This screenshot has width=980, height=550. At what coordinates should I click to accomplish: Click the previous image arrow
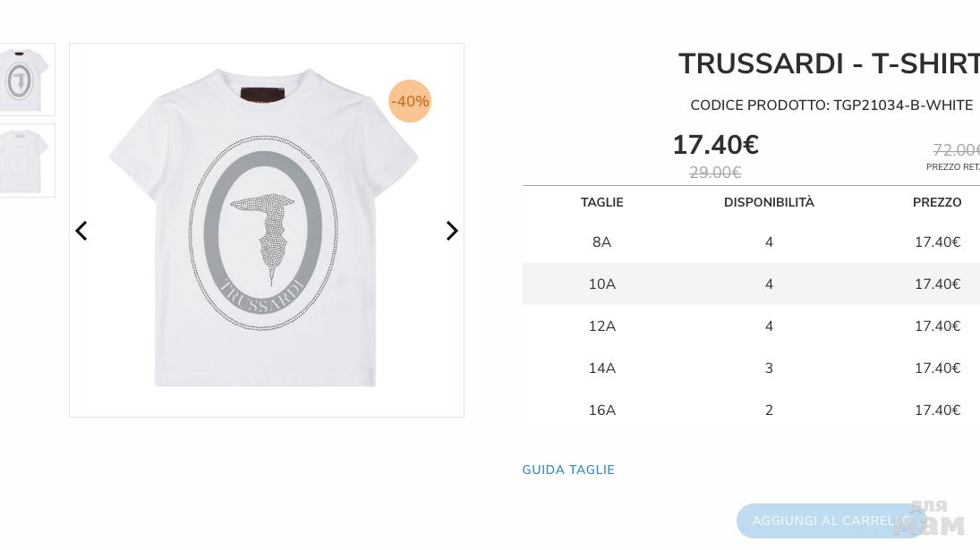pyautogui.click(x=81, y=231)
